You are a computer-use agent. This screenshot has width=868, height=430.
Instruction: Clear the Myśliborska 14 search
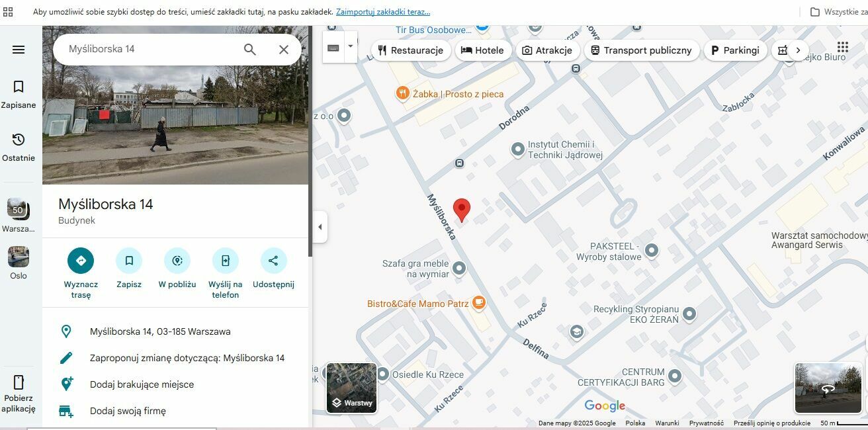pyautogui.click(x=284, y=50)
